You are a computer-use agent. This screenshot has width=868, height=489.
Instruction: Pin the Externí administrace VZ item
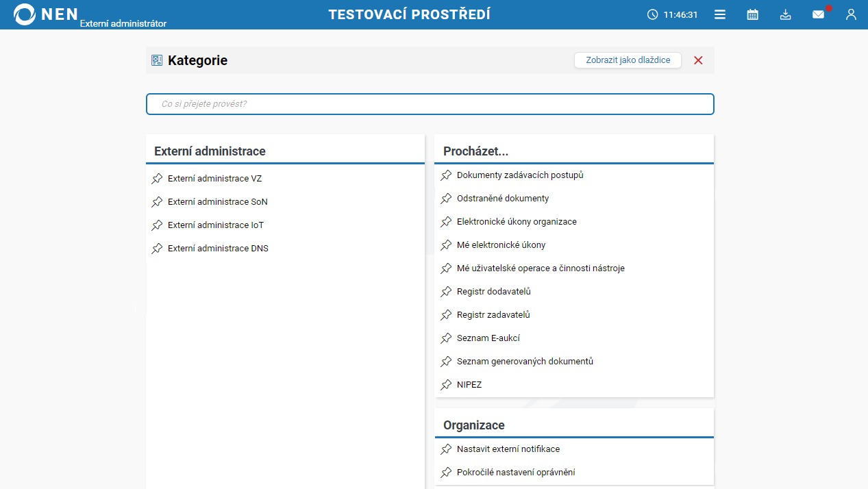click(158, 179)
